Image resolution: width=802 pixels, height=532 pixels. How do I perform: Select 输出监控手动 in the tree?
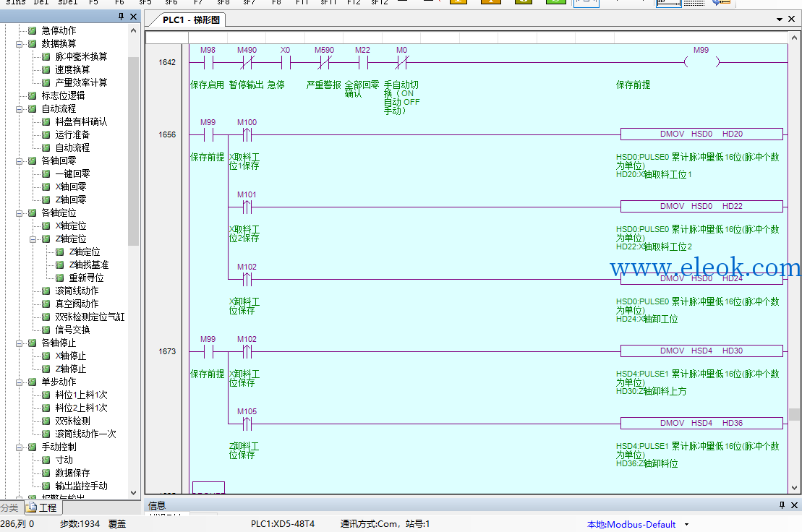point(81,486)
